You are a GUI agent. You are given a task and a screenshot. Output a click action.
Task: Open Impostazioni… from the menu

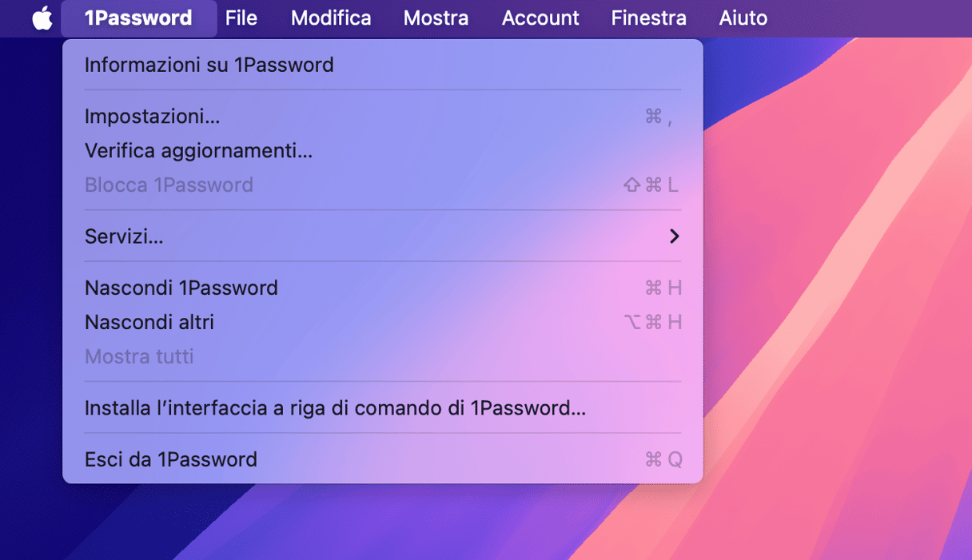(152, 117)
